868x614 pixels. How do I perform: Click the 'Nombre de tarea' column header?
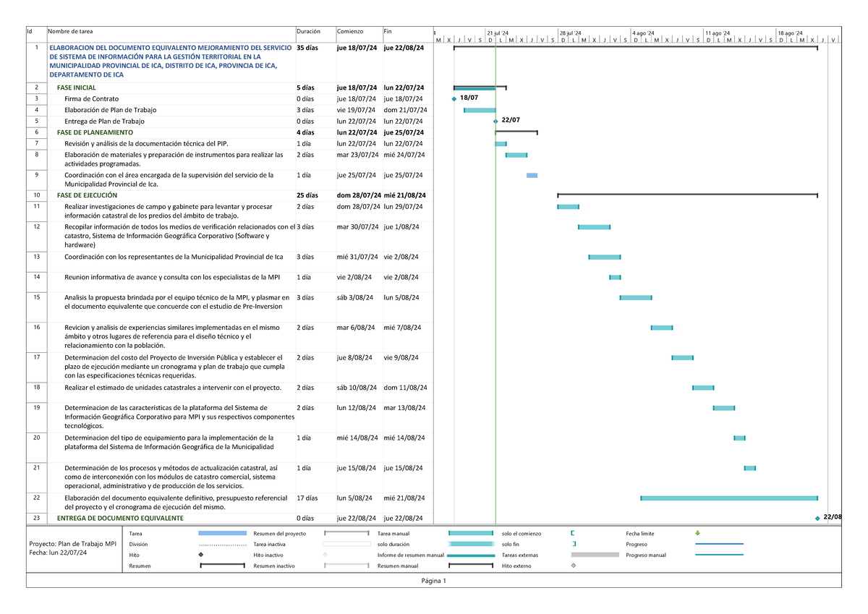(x=70, y=31)
